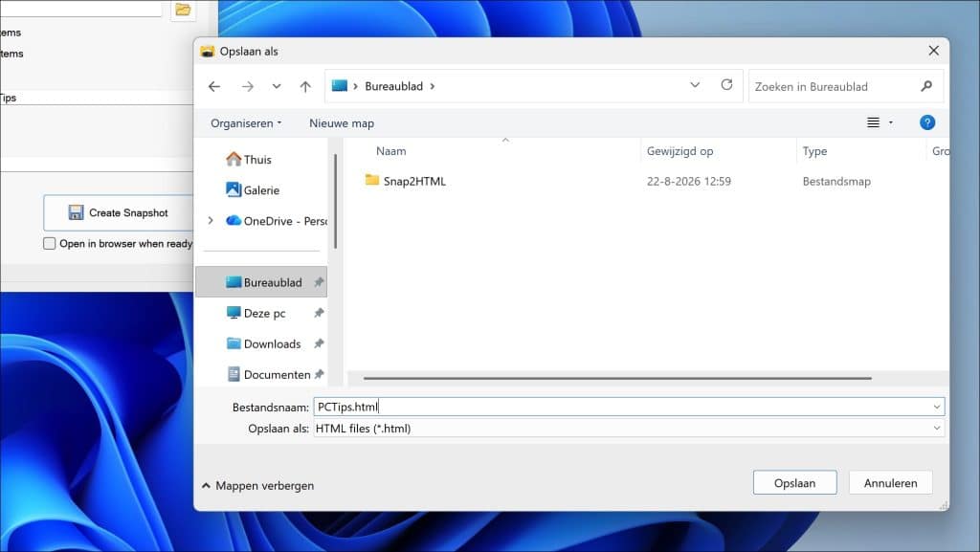The image size is (980, 552).
Task: Click the Forward arrow in the save dialog
Action: point(248,86)
